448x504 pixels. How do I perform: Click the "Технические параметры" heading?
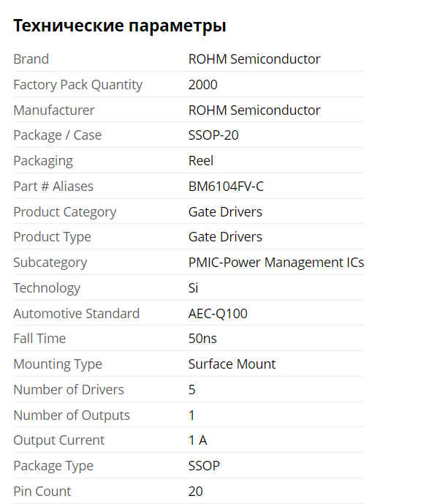pos(120,26)
